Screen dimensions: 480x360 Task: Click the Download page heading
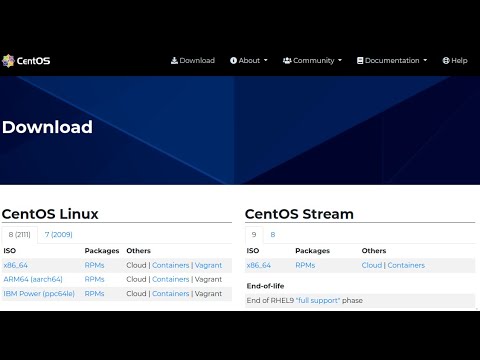(x=47, y=127)
